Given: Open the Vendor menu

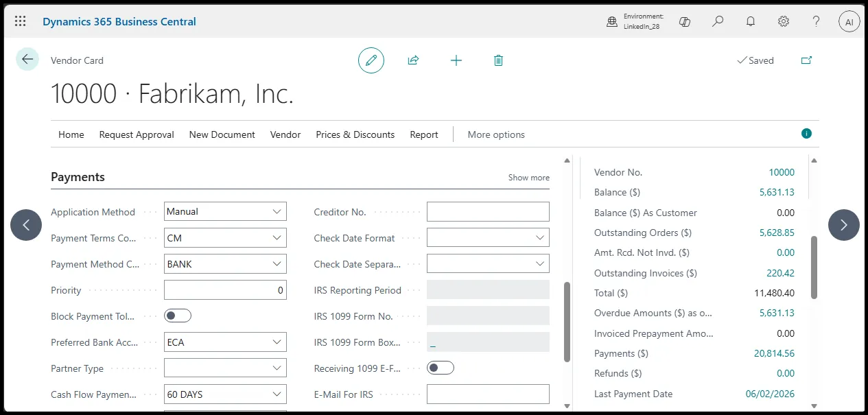Looking at the screenshot, I should click(x=285, y=134).
